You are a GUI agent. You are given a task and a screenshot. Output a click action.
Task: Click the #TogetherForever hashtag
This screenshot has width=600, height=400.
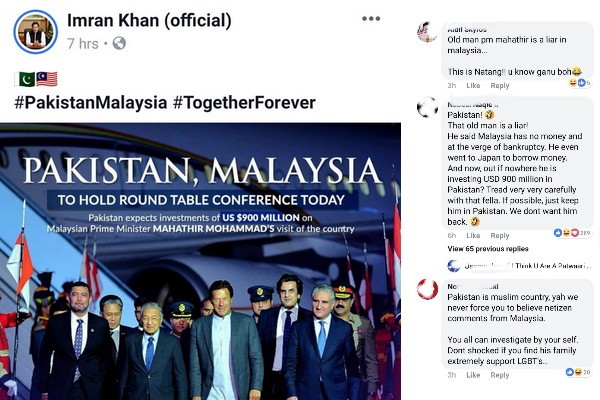coord(244,102)
